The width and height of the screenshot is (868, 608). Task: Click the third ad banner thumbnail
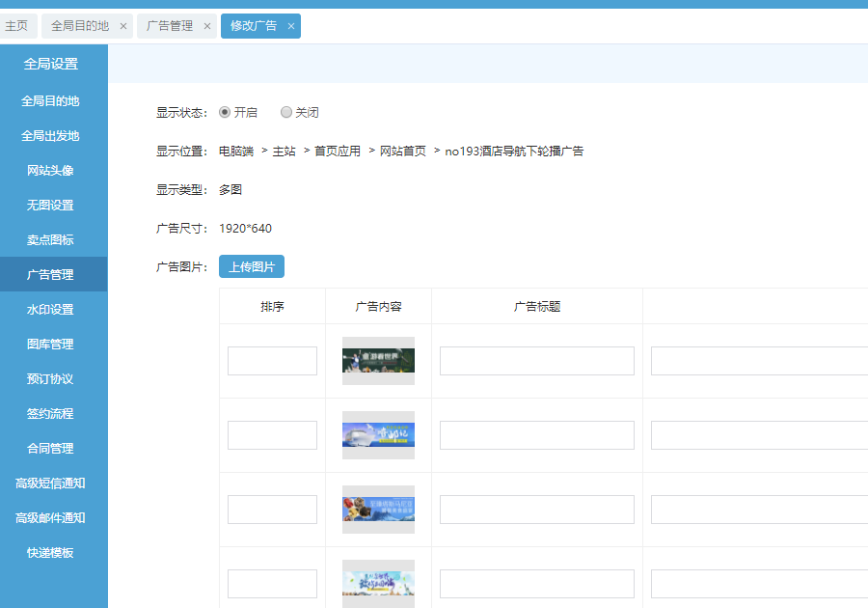click(x=378, y=510)
